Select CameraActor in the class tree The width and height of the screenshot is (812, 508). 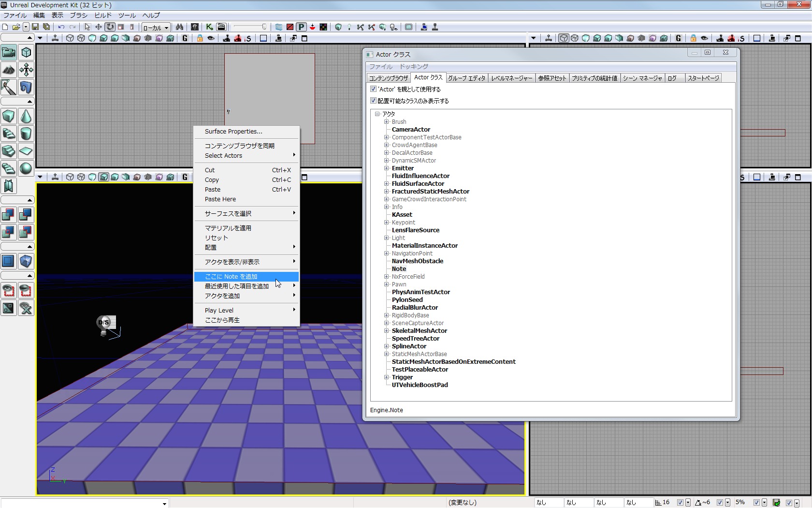pos(411,130)
